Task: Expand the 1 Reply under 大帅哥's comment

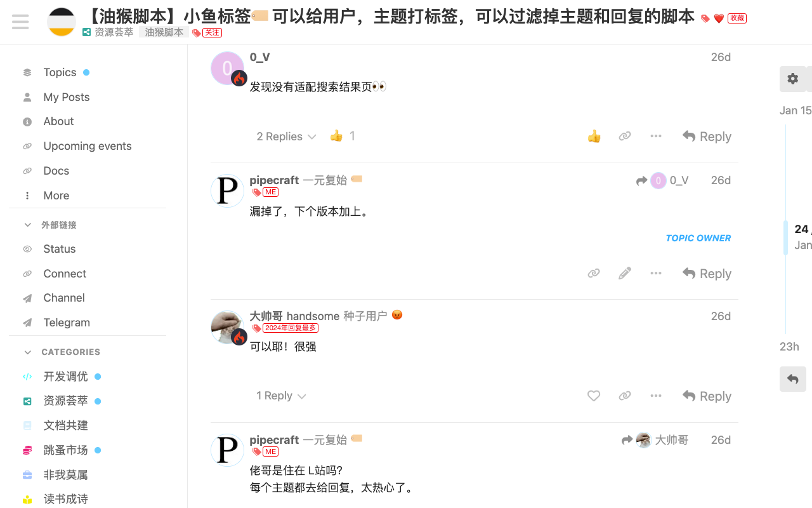Action: pos(280,396)
